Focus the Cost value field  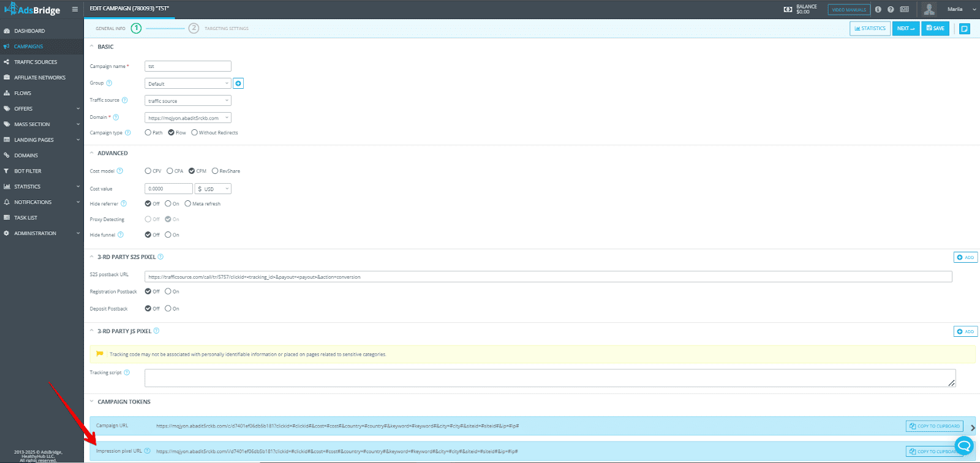pyautogui.click(x=168, y=189)
